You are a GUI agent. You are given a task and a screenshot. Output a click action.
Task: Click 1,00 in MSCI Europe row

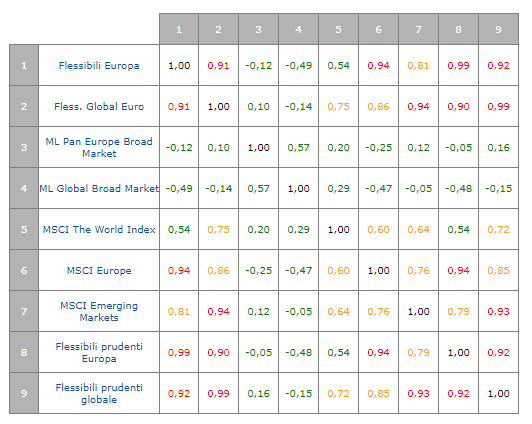[379, 271]
